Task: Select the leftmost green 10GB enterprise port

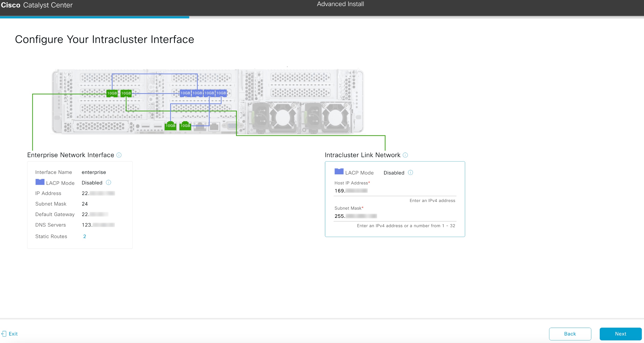Action: click(112, 93)
